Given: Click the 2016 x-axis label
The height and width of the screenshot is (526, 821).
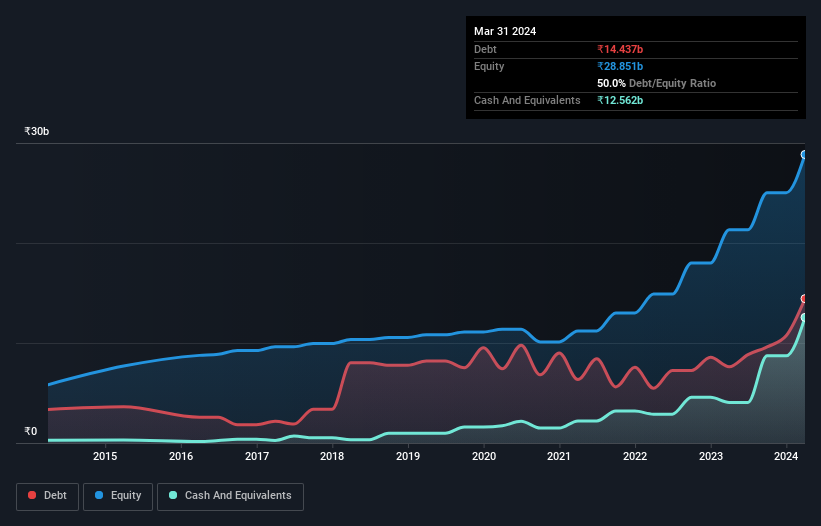Looking at the screenshot, I should 181,456.
